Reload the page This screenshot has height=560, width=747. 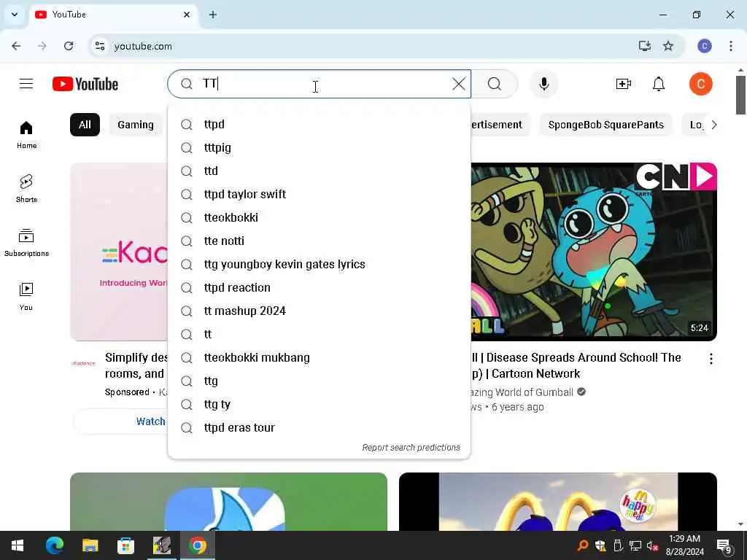(69, 46)
